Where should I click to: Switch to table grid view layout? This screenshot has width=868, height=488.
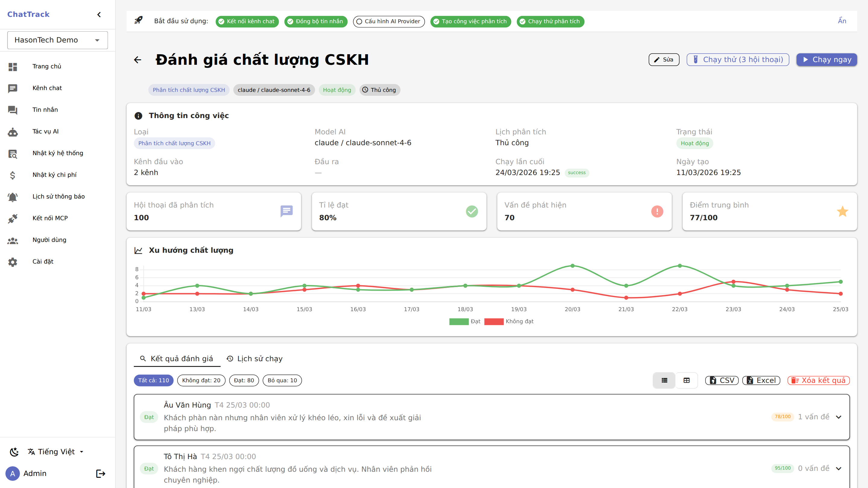tap(686, 380)
